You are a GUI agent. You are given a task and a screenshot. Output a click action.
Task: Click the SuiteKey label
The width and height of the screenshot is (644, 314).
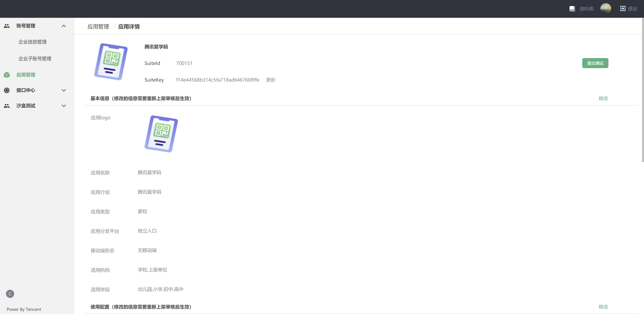pos(154,80)
